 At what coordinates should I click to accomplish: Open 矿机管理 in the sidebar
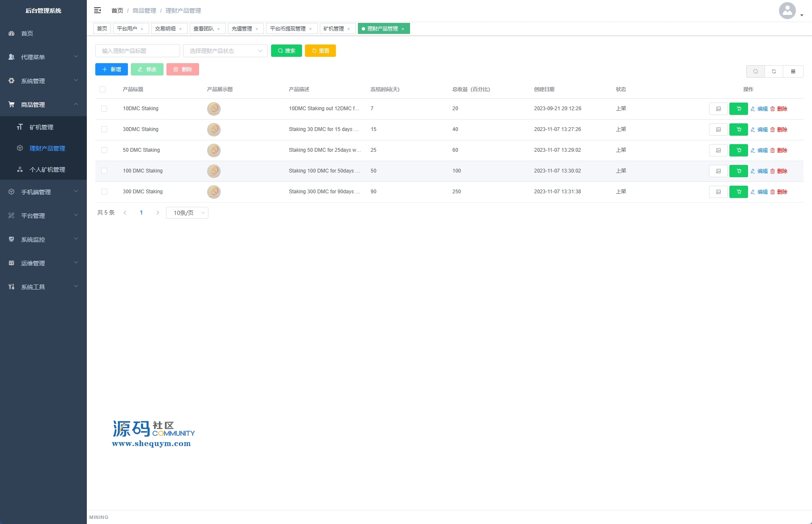(42, 127)
